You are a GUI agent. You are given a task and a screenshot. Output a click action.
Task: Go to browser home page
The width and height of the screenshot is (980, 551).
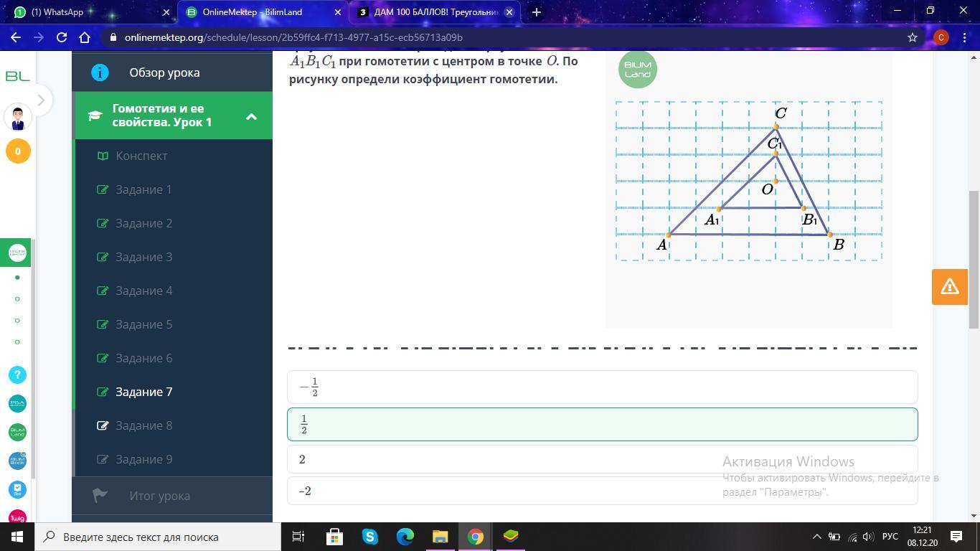coord(85,37)
